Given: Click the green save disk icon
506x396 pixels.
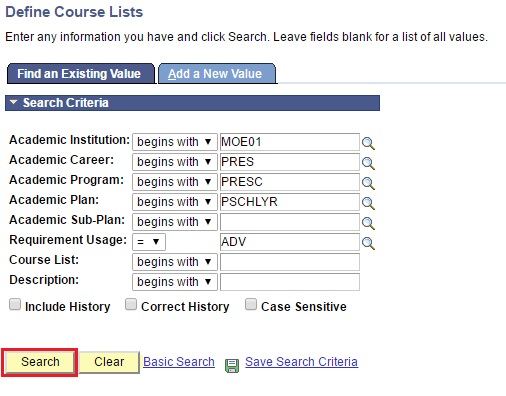Looking at the screenshot, I should [232, 366].
